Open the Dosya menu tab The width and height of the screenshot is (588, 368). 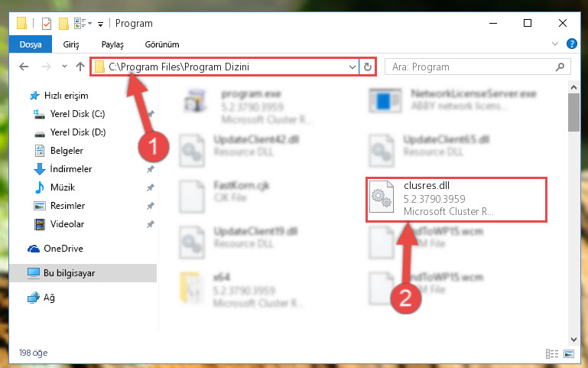[x=31, y=44]
